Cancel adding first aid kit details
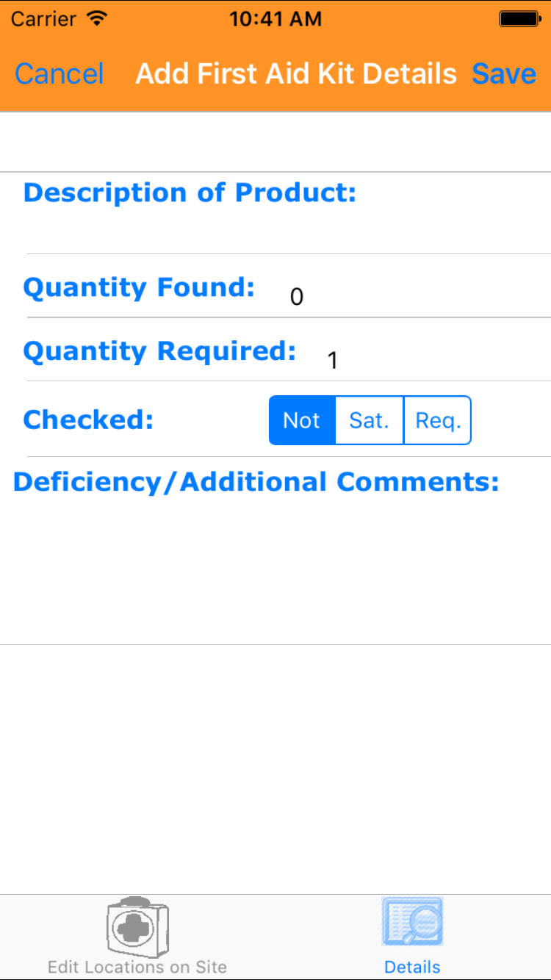This screenshot has height=980, width=551. pyautogui.click(x=60, y=73)
